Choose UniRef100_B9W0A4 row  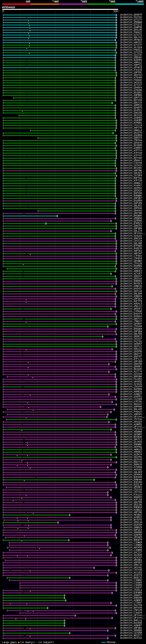[x=131, y=480]
